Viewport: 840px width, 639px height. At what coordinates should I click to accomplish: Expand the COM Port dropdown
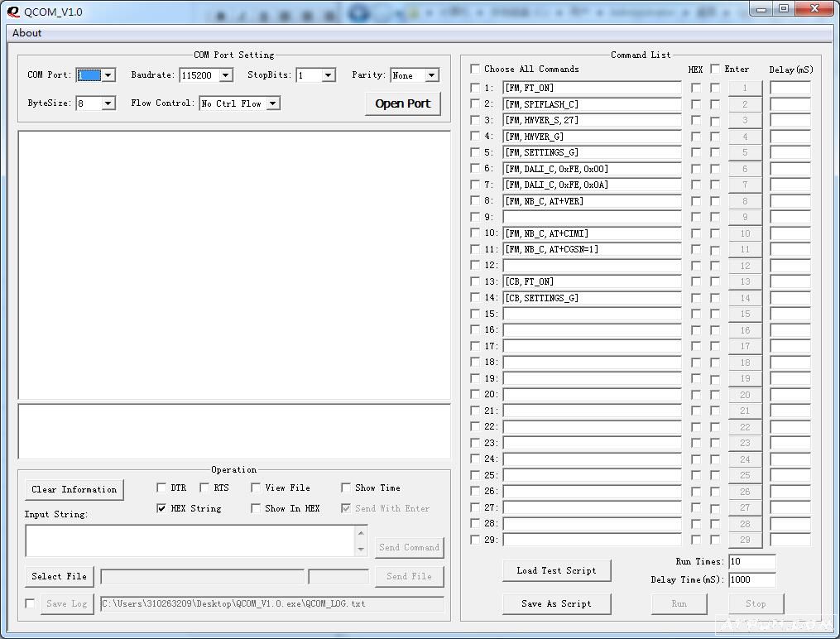tap(108, 75)
